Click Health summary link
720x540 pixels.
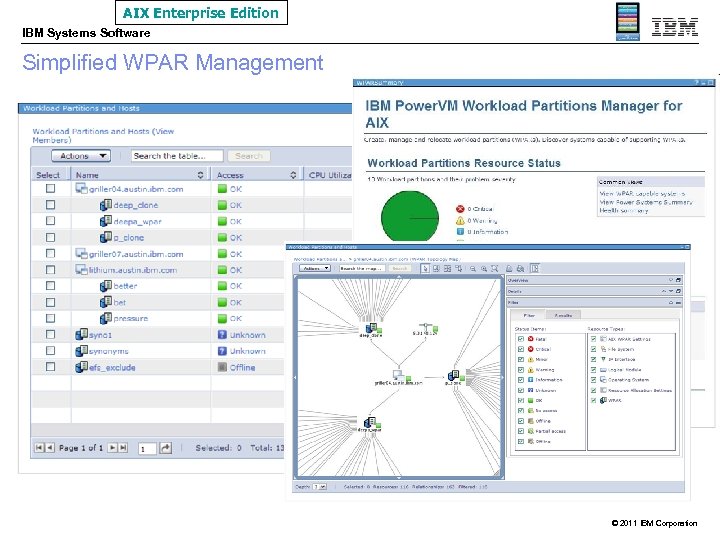(623, 210)
